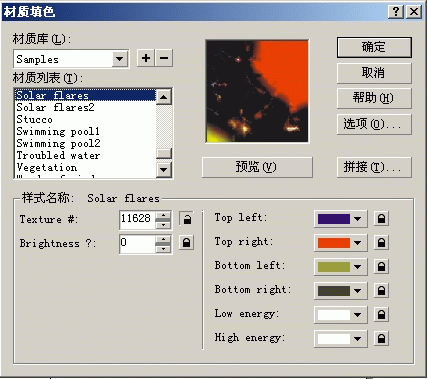Open the Bottom right color dropdown arrow
The width and height of the screenshot is (428, 379).
[358, 291]
